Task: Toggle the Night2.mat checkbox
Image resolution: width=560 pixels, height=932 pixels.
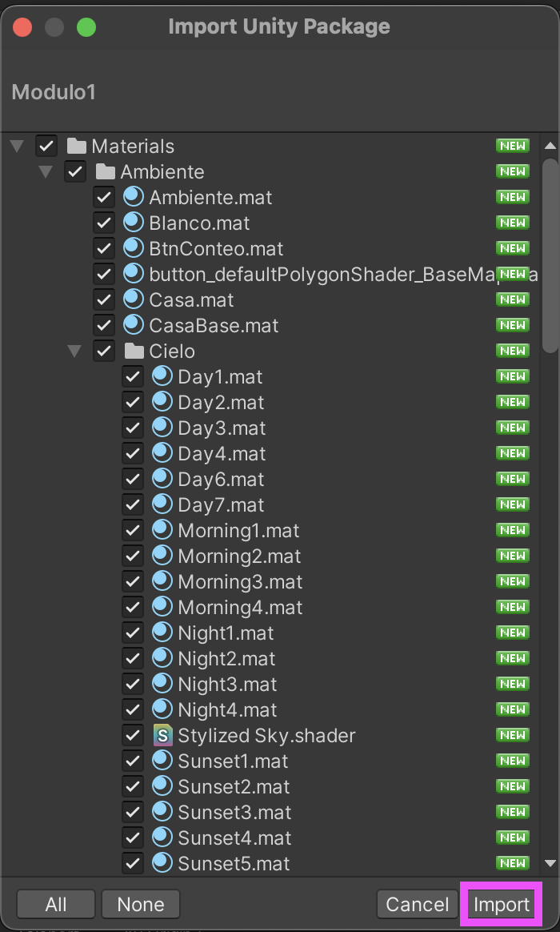Action: [133, 658]
